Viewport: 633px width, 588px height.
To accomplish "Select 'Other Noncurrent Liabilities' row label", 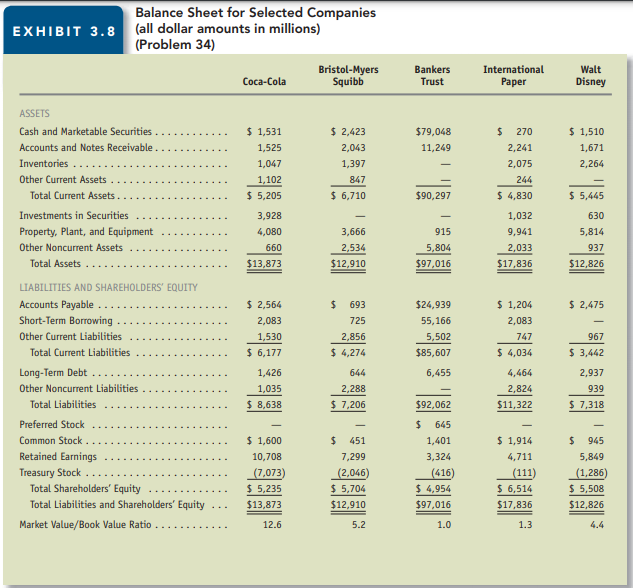I will click(x=79, y=389).
